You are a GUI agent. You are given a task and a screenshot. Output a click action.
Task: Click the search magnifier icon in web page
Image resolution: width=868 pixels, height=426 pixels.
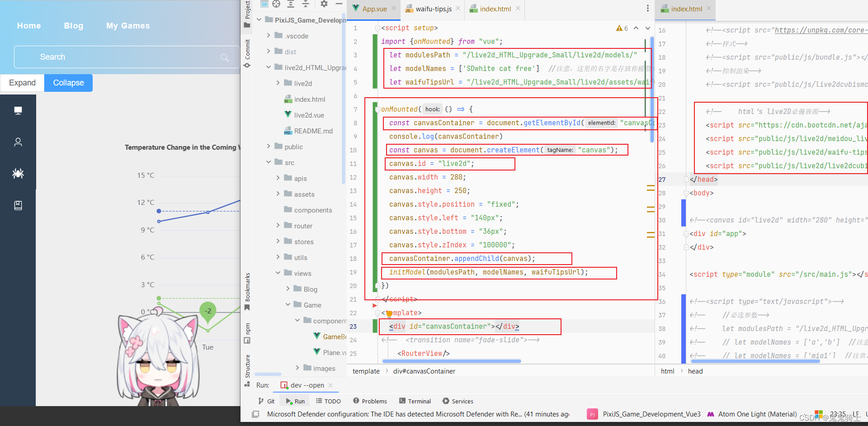click(x=225, y=57)
